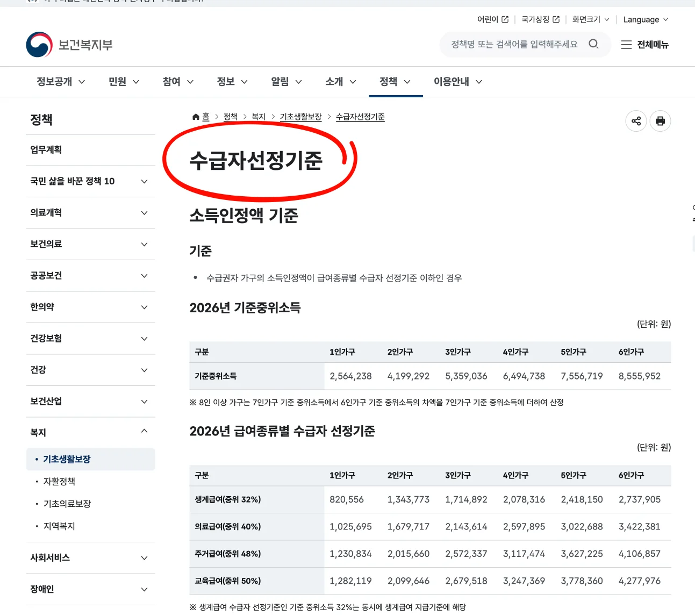Expand the 보건의료 sidebar section
Viewport: 695px width, 616px height.
click(x=90, y=244)
